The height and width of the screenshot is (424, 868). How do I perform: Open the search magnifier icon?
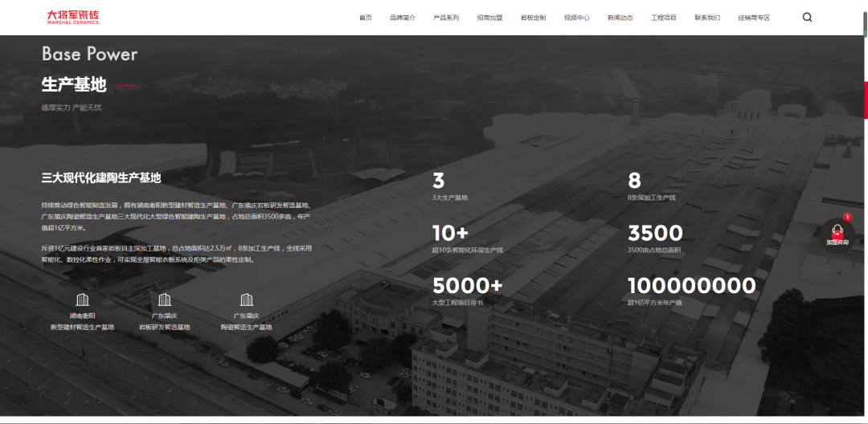tap(807, 17)
